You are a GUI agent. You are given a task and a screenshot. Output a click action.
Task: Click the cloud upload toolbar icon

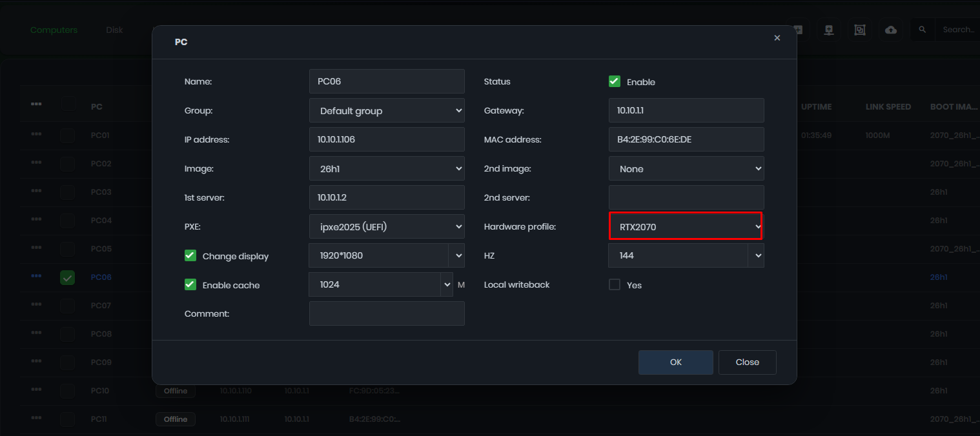tap(891, 30)
